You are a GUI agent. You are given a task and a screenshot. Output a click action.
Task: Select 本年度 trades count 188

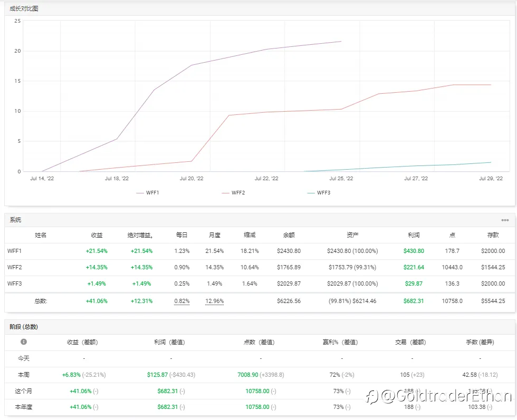pos(409,407)
